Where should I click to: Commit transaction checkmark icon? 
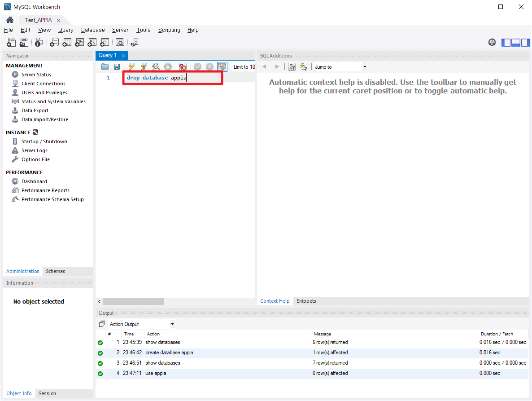click(x=197, y=67)
